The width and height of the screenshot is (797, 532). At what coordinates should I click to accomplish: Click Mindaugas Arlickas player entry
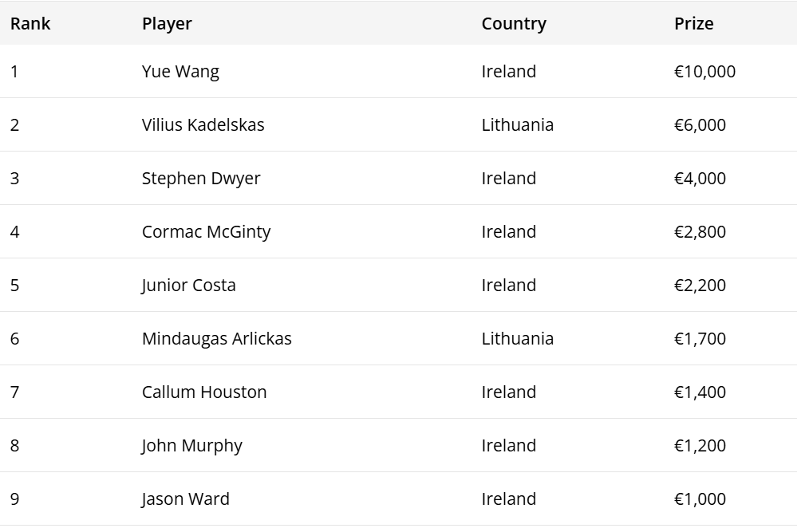pos(216,339)
